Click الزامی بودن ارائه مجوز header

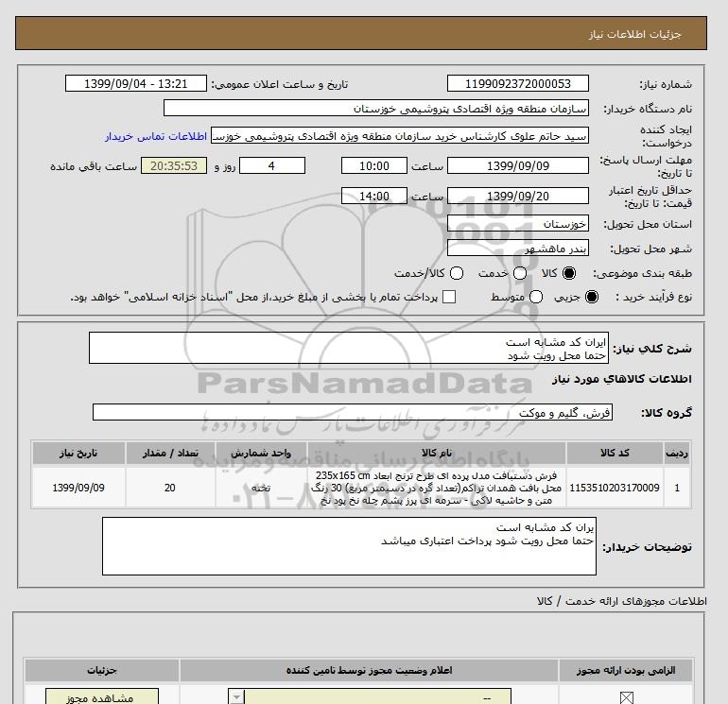coord(626,671)
